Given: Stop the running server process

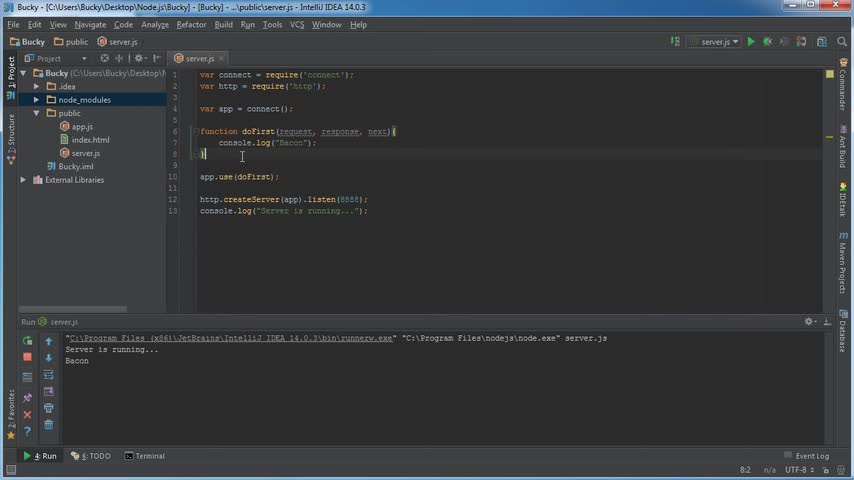Looking at the screenshot, I should tap(27, 357).
